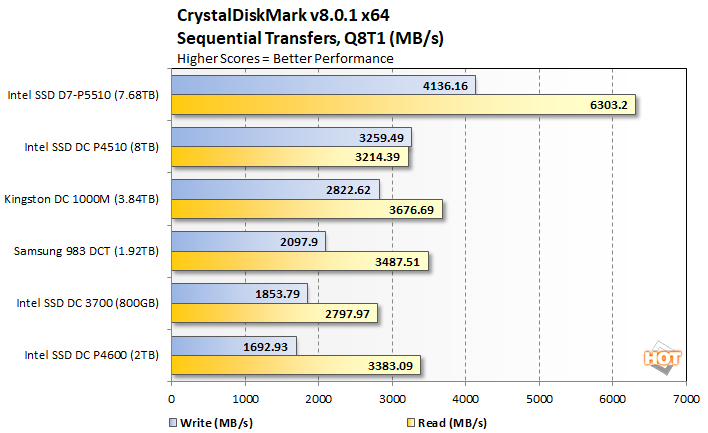Screen dimensions: 708x433
Task: Click the Read (MB/s) legend color swatch
Action: 411,423
